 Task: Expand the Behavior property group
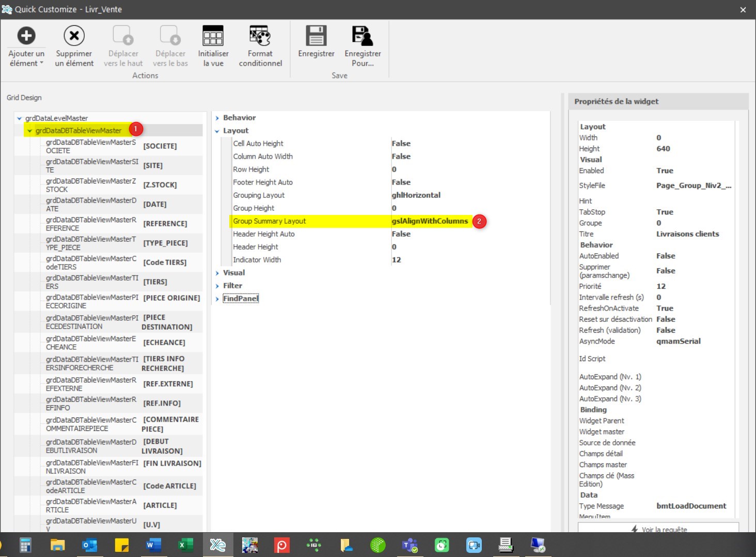217,118
